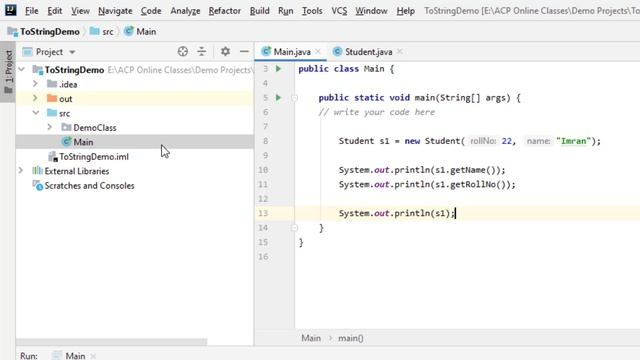
Task: Click the collapse all icon in Project panel
Action: (x=202, y=51)
